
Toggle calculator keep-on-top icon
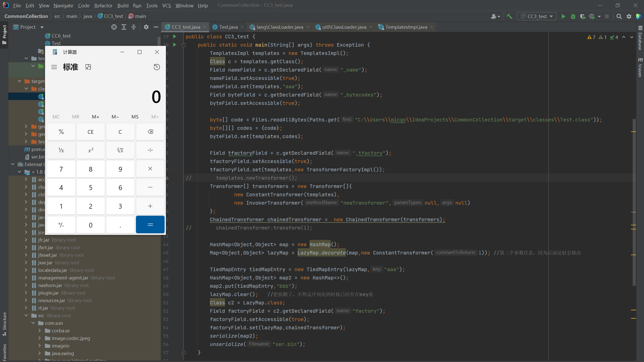pyautogui.click(x=88, y=67)
